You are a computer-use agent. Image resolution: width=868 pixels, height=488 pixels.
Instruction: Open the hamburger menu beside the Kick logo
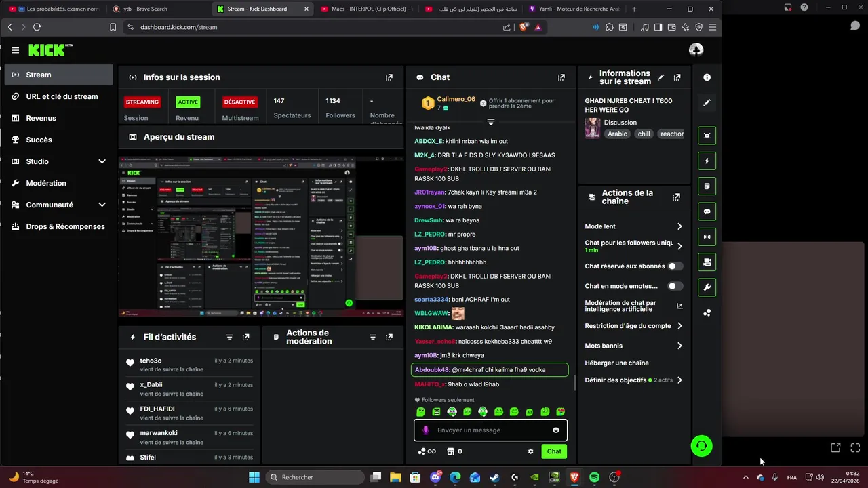point(15,50)
